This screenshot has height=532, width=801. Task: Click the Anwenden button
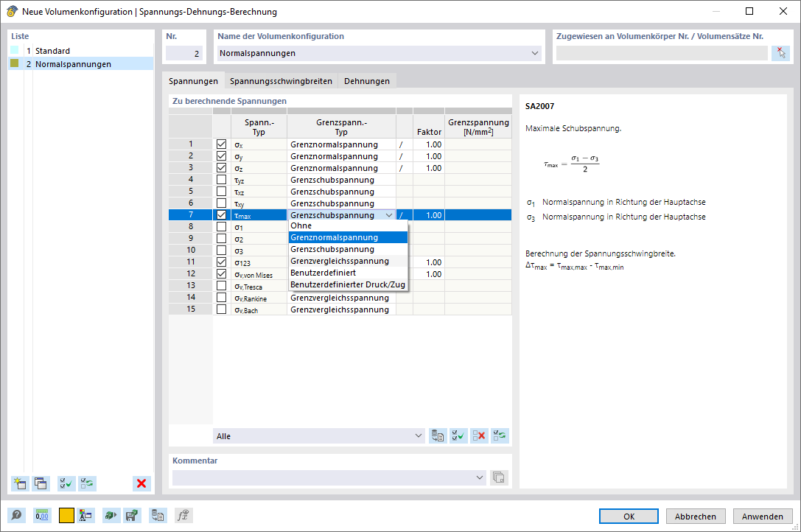(x=762, y=516)
